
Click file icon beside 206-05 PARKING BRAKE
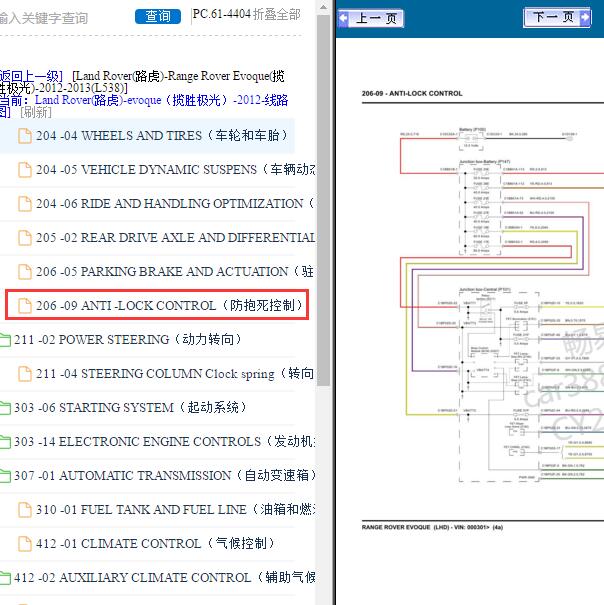pos(25,272)
